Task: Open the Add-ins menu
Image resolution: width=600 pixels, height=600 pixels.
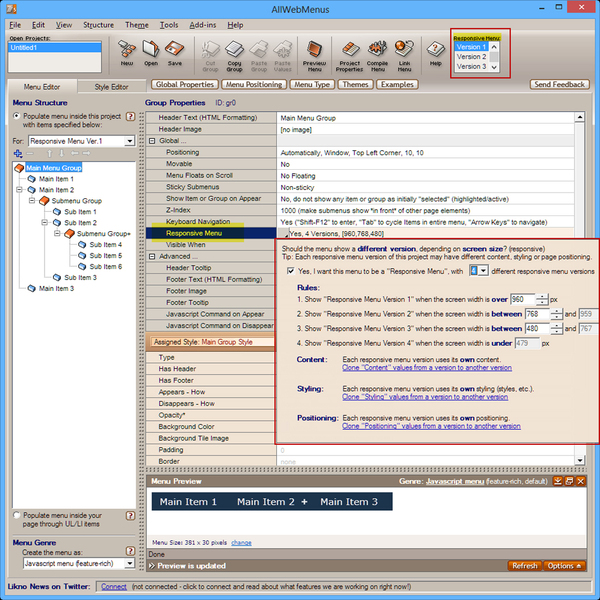Action: 203,25
